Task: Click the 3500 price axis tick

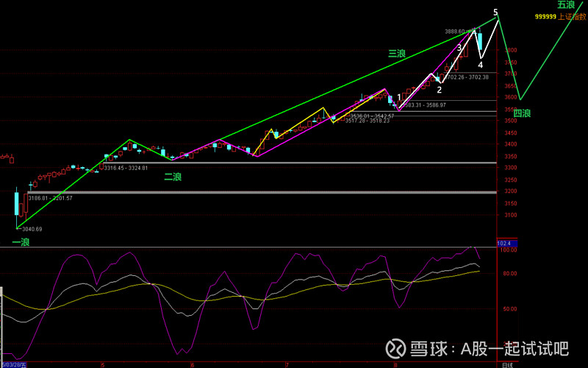Action: pos(511,121)
